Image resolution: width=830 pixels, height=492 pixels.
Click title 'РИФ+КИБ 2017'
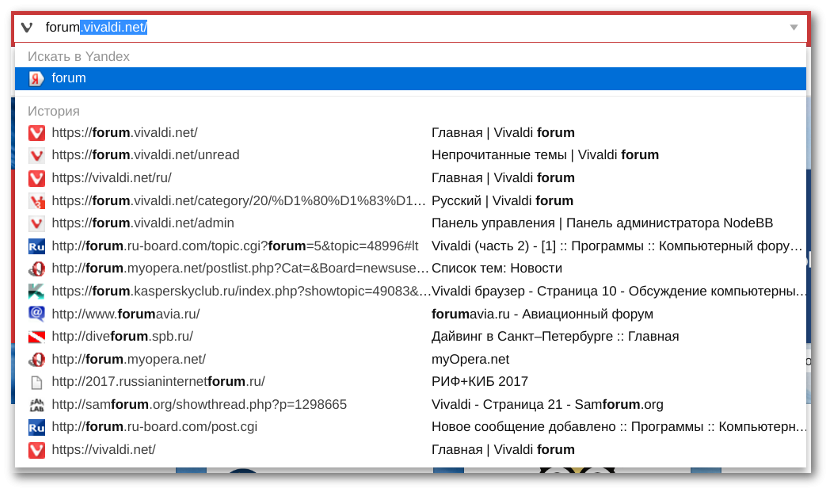tap(480, 381)
